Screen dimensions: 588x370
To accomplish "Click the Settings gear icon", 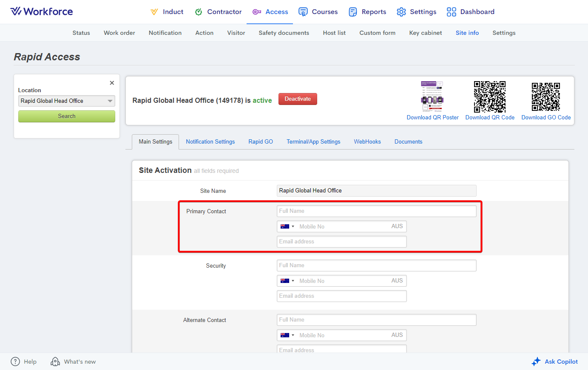I will (401, 12).
